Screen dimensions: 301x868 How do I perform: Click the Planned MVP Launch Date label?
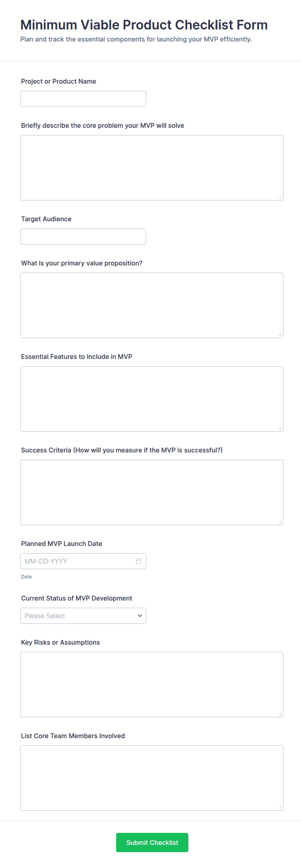coord(61,543)
